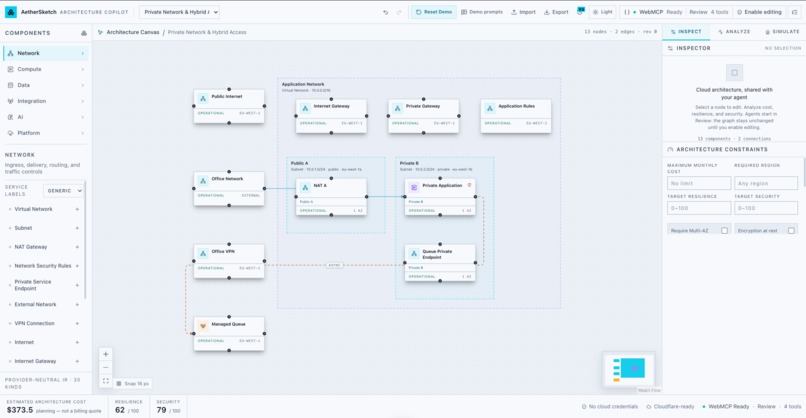This screenshot has height=418, width=806.
Task: Click the ASYNC edge label
Action: click(334, 265)
